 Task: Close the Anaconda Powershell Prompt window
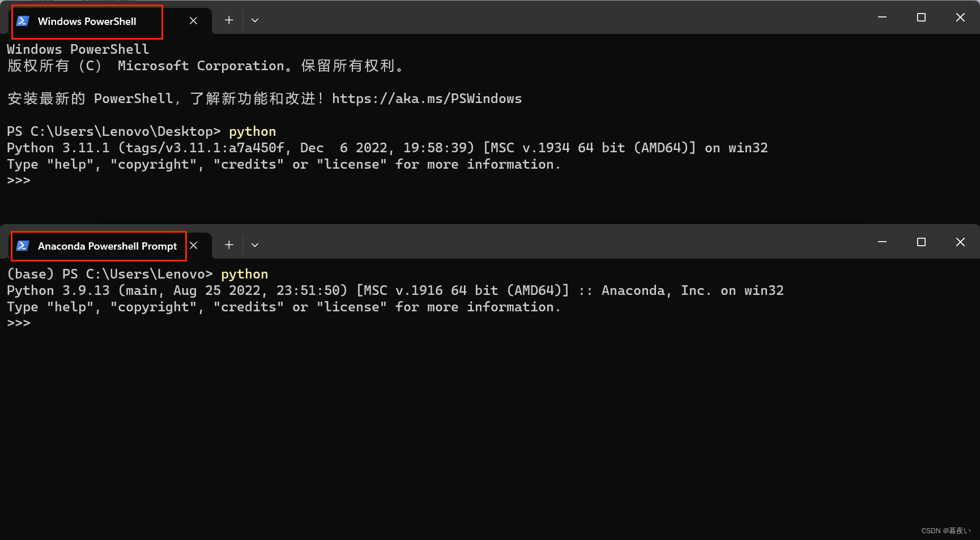click(x=960, y=242)
